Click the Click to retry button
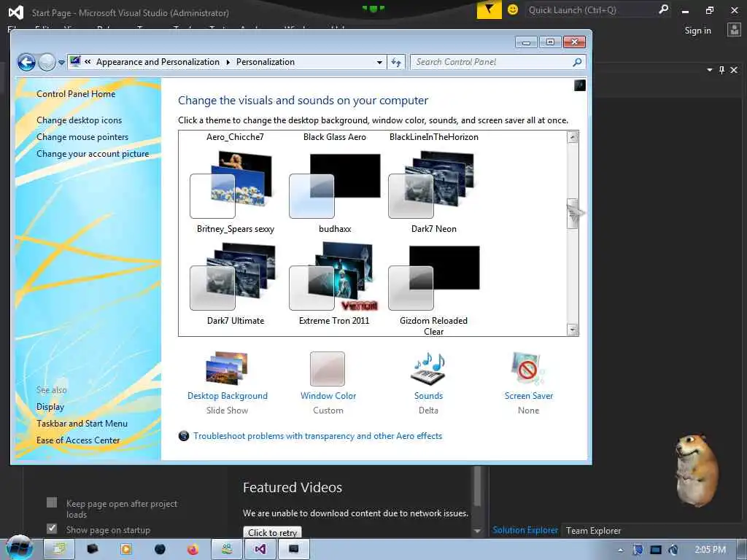747x560 pixels. tap(273, 532)
